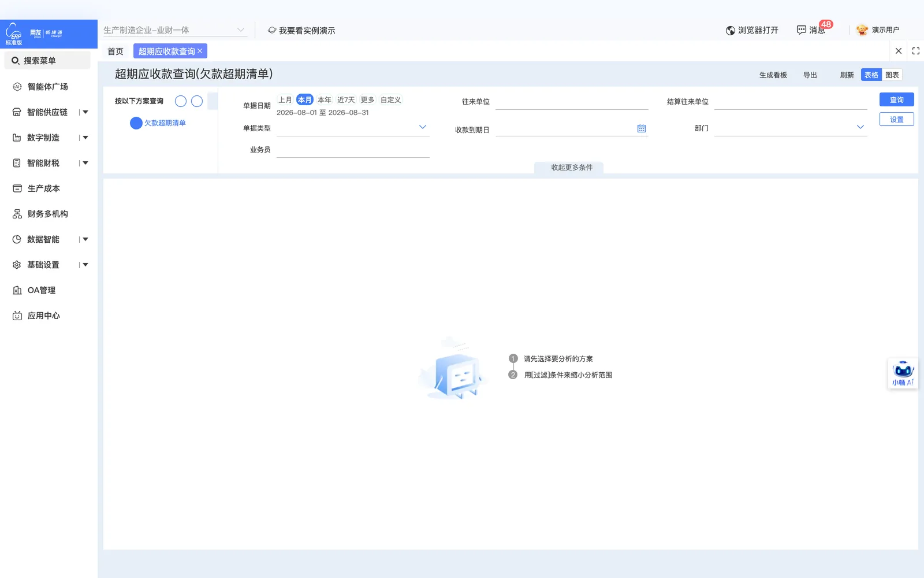
Task: Click the 演示用户 avatar
Action: pyautogui.click(x=862, y=30)
